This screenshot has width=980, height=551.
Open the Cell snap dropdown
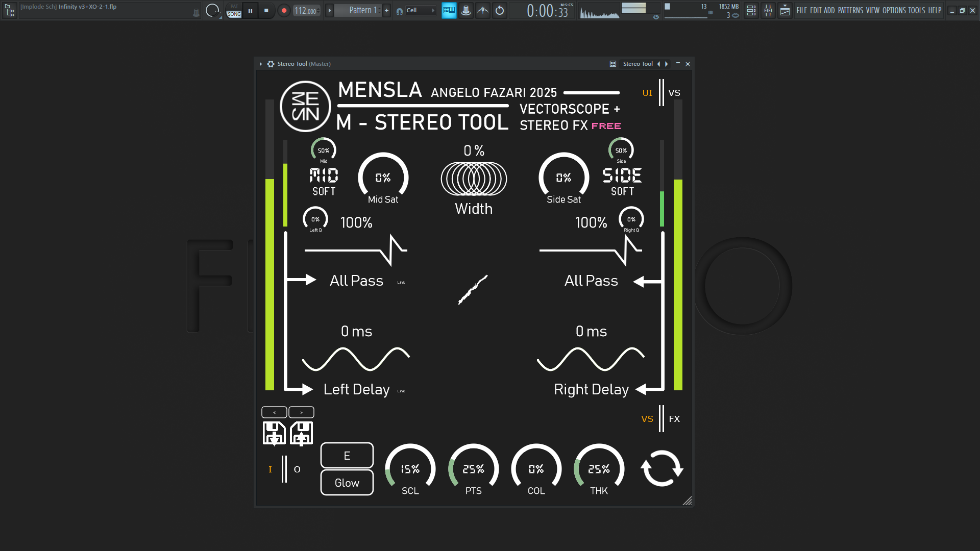pyautogui.click(x=420, y=10)
